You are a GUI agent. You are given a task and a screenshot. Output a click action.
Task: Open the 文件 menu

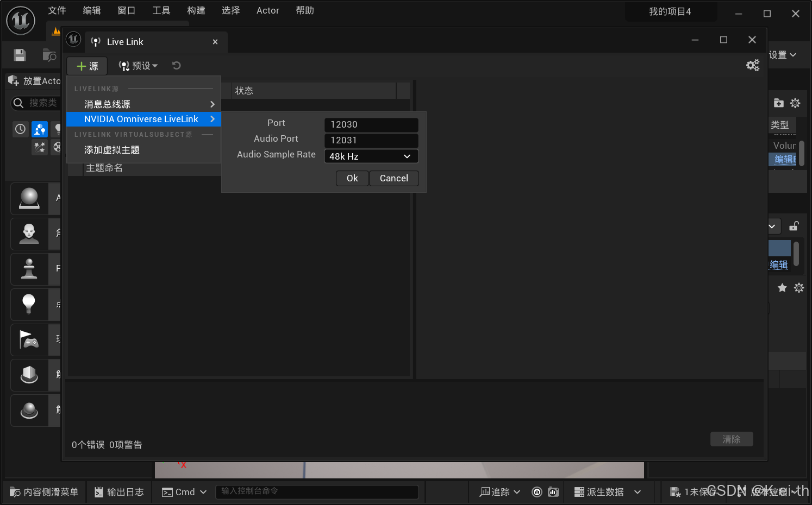[57, 10]
